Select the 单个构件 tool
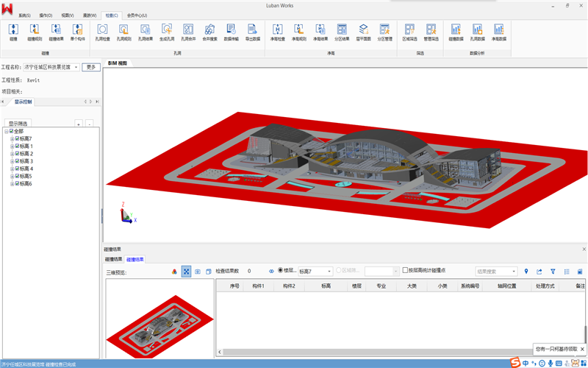 (x=78, y=32)
